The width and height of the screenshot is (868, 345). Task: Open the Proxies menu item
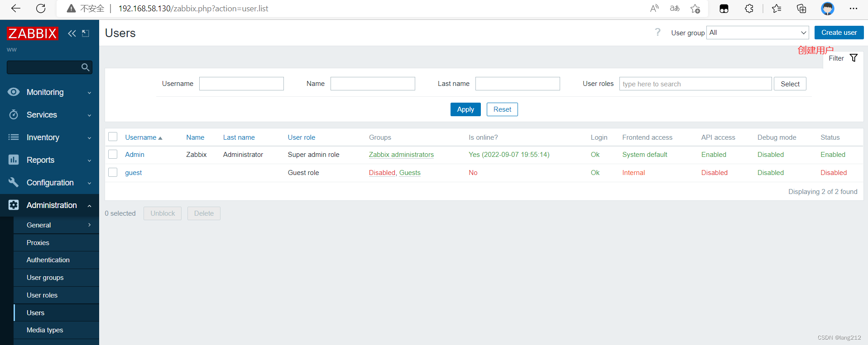pyautogui.click(x=38, y=243)
